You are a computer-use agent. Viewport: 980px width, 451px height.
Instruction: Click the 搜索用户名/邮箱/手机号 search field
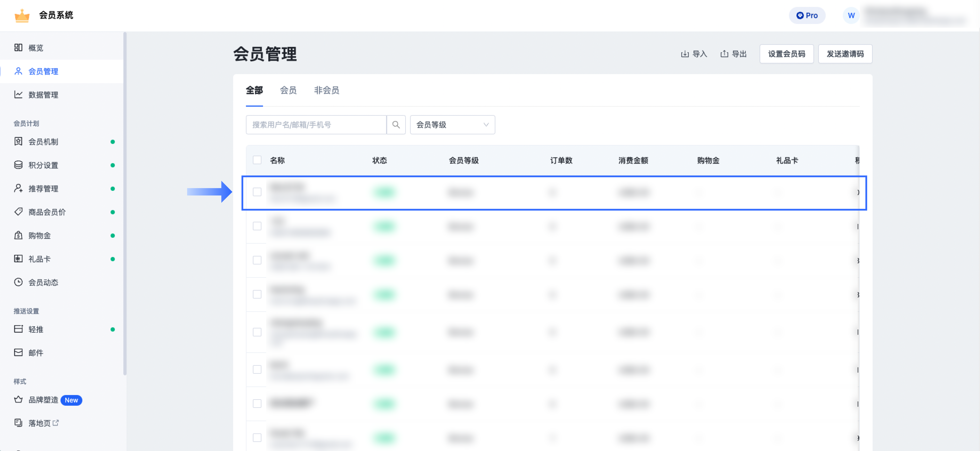point(316,125)
